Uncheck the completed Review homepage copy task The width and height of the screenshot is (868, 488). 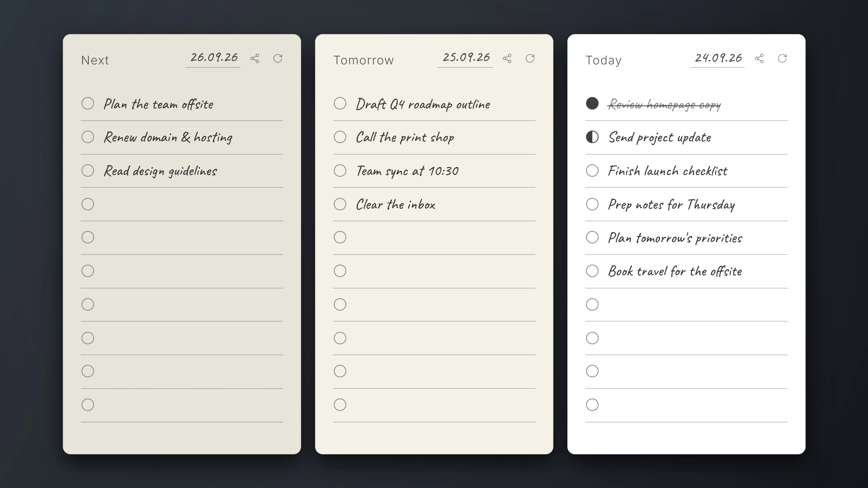[x=592, y=103]
